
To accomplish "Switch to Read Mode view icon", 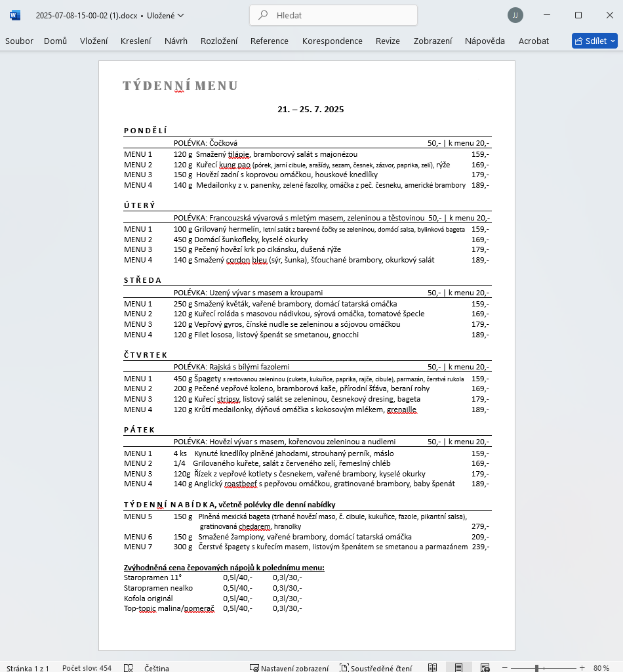I will (432, 668).
